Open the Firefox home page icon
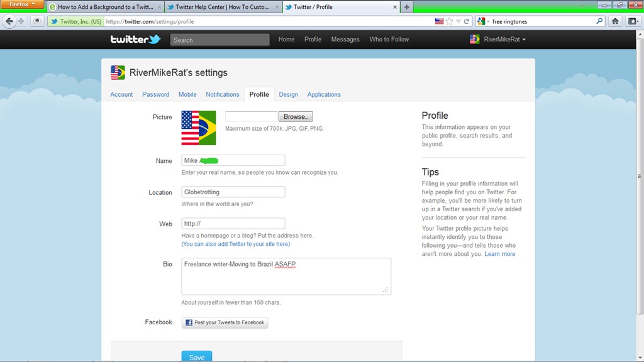The image size is (644, 362). [615, 21]
